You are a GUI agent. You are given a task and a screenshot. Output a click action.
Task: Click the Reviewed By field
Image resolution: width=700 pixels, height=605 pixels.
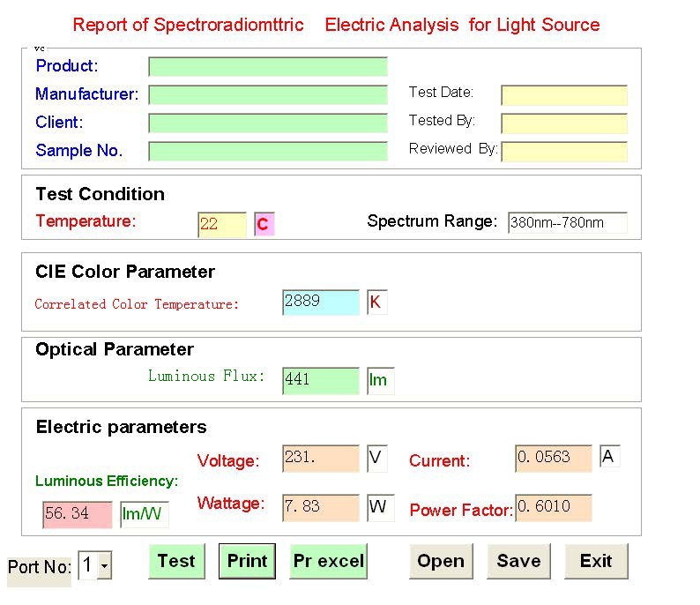pos(564,152)
